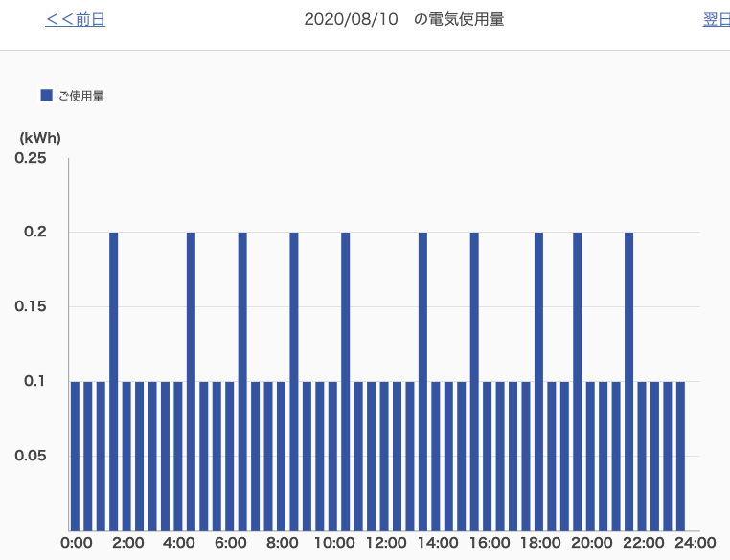
Task: Click the tall usage bar at 8:30
Action: coord(294,381)
